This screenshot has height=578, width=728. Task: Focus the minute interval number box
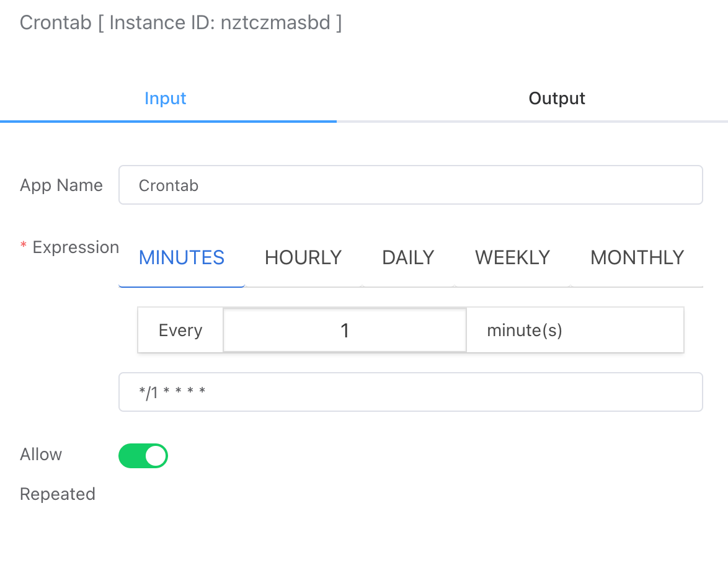344,331
